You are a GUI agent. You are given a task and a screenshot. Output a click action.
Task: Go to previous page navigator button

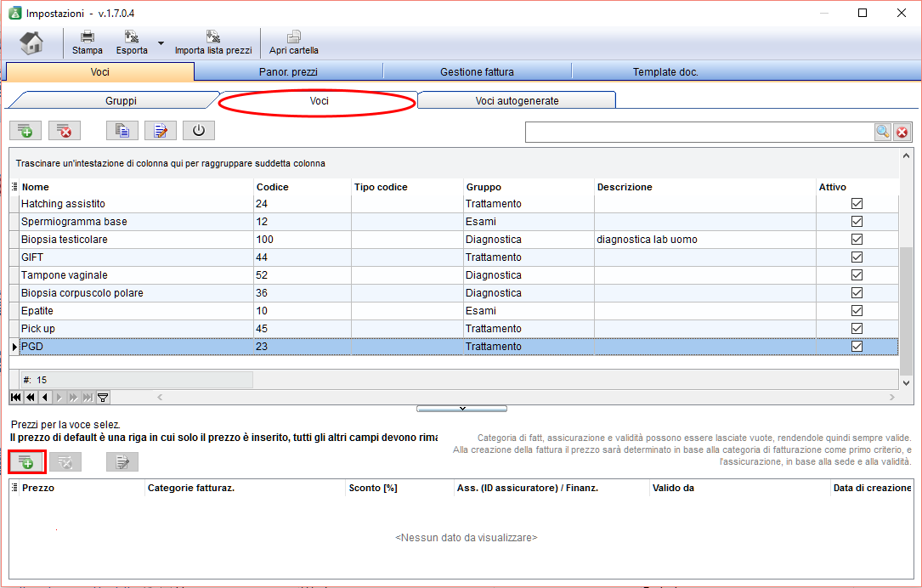pos(31,398)
